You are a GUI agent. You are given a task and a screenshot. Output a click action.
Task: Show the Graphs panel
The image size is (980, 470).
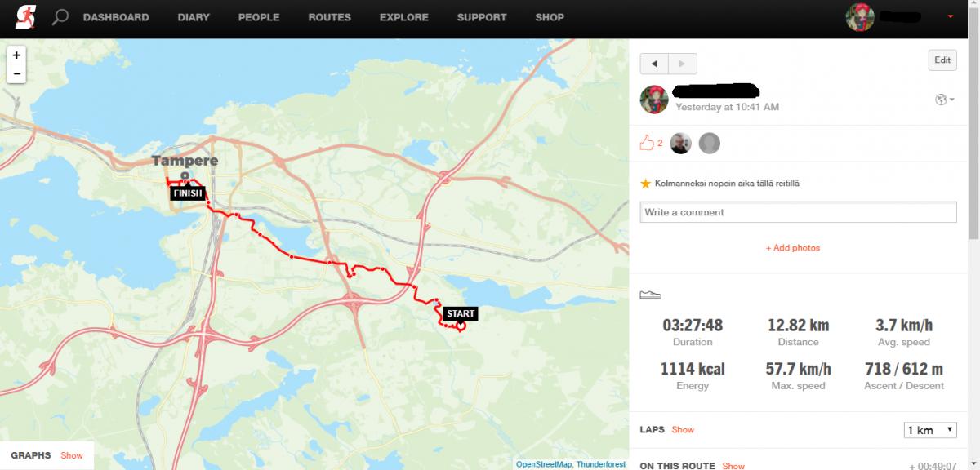(x=72, y=455)
